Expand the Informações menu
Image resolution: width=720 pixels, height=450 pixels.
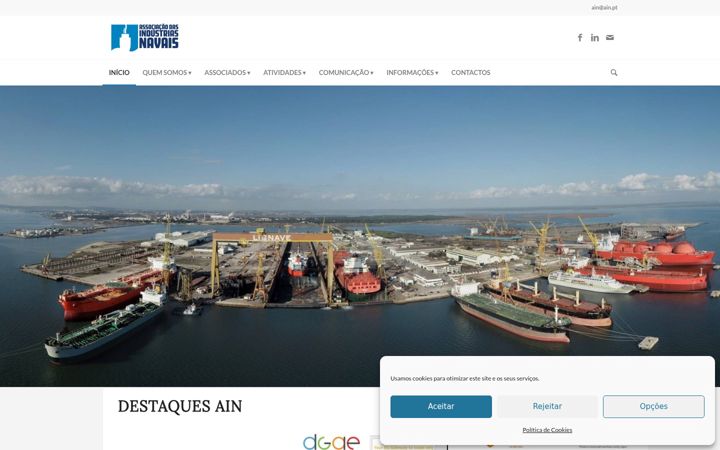coord(412,73)
